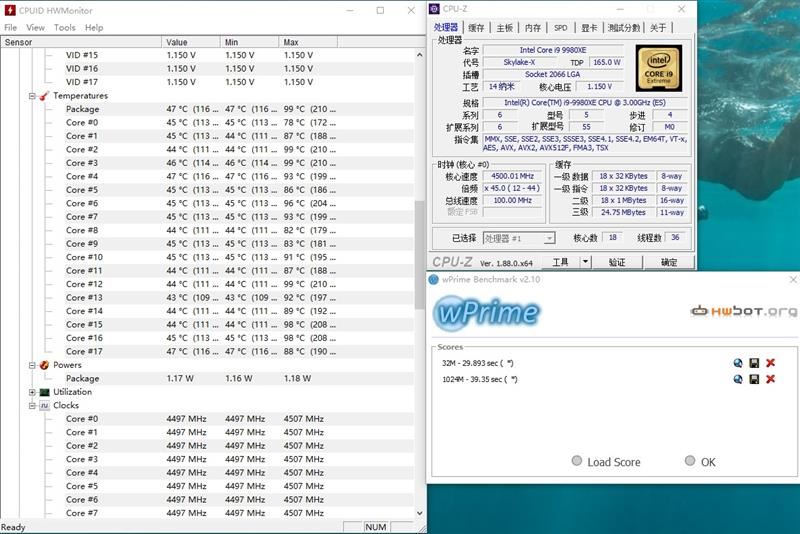This screenshot has height=534, width=800.
Task: Save the 32M score with floppy icon
Action: point(754,363)
